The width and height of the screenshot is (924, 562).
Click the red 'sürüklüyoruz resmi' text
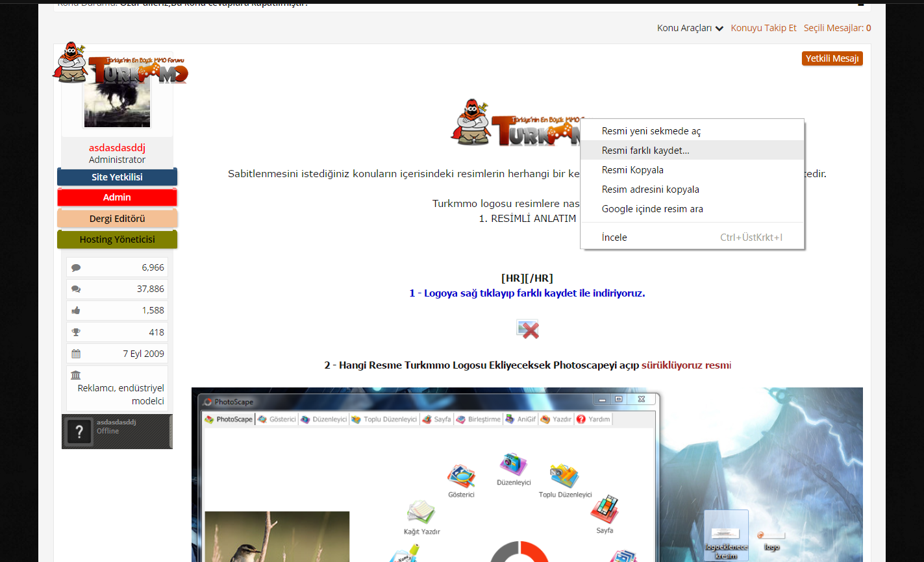pos(686,365)
